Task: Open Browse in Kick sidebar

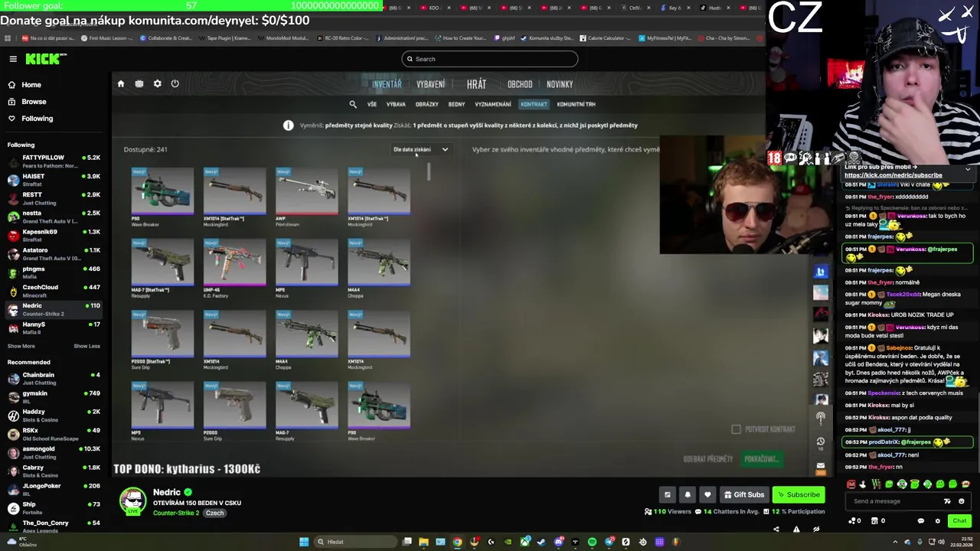Action: click(33, 102)
